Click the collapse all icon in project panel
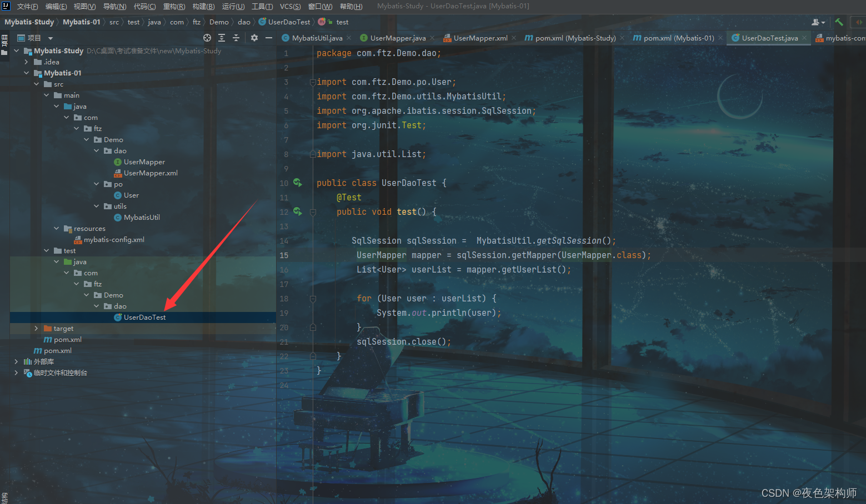 (x=236, y=38)
